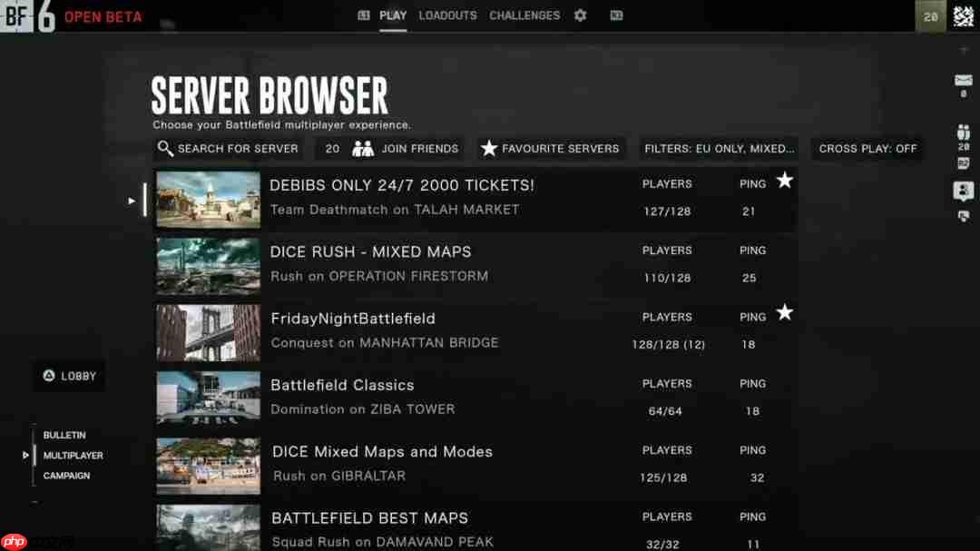Click the level 20 rank badge
The width and height of the screenshot is (980, 551).
pos(931,16)
